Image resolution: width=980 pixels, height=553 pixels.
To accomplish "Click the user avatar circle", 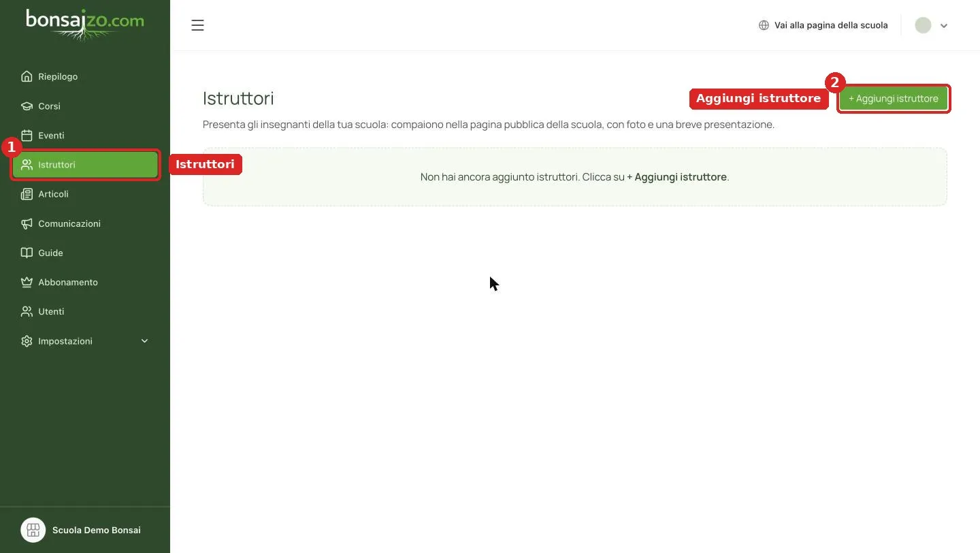I will [923, 25].
